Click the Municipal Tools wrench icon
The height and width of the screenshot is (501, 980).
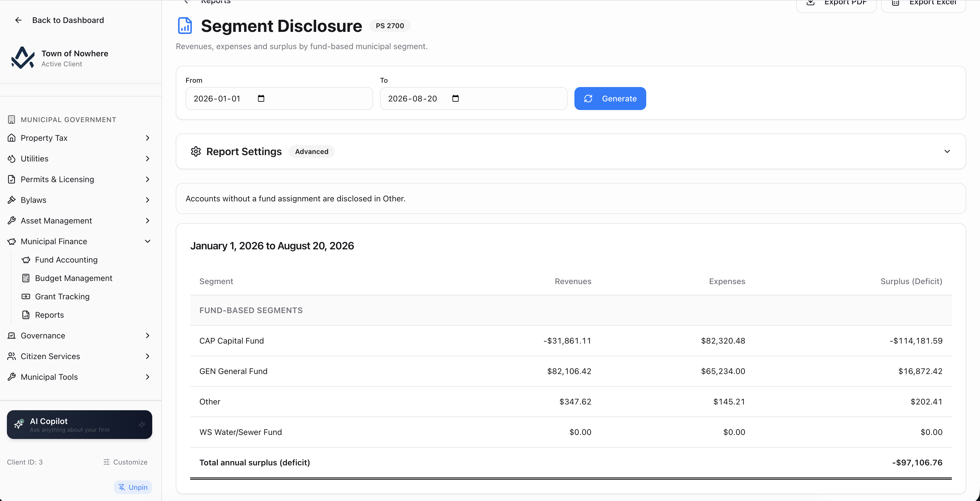pyautogui.click(x=11, y=377)
